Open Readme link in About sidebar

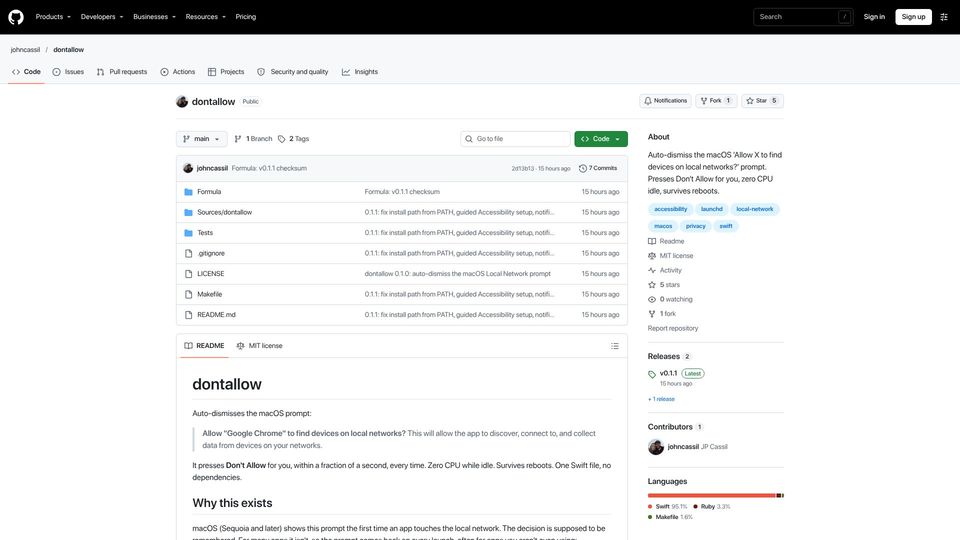point(666,241)
